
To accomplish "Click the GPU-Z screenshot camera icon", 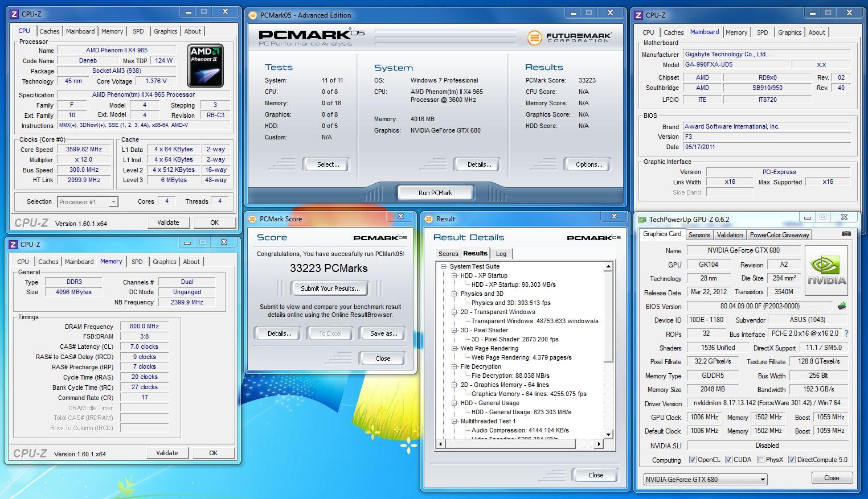I will (846, 234).
